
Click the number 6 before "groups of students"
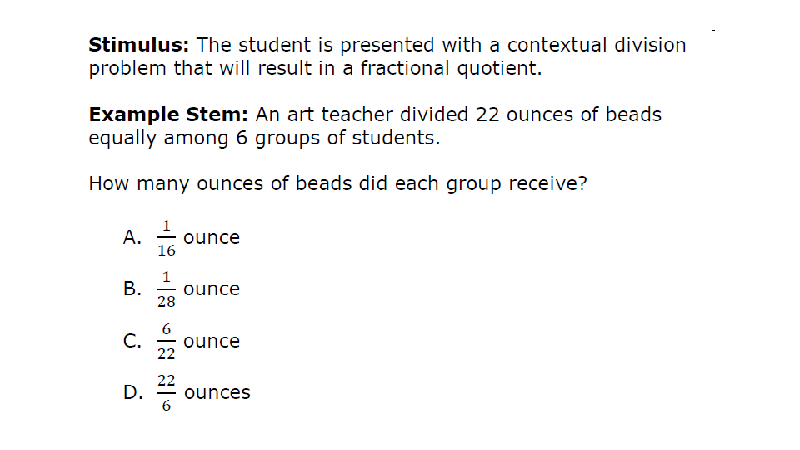coord(242,138)
